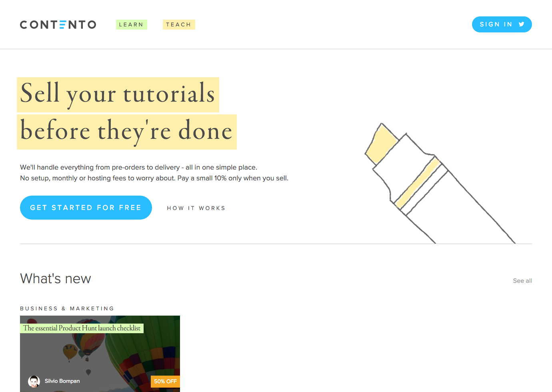
Task: Click the Contento logo
Action: (58, 24)
